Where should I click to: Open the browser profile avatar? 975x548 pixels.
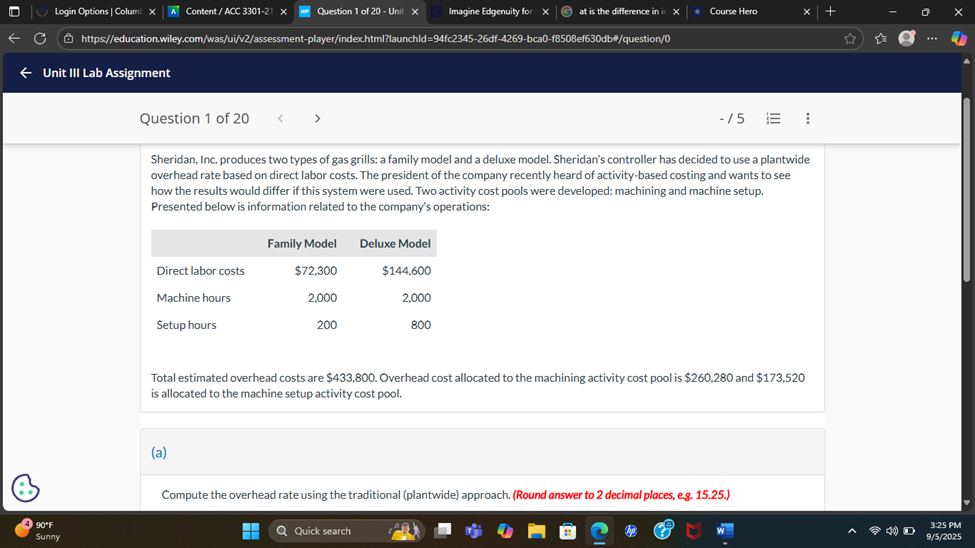pos(907,38)
